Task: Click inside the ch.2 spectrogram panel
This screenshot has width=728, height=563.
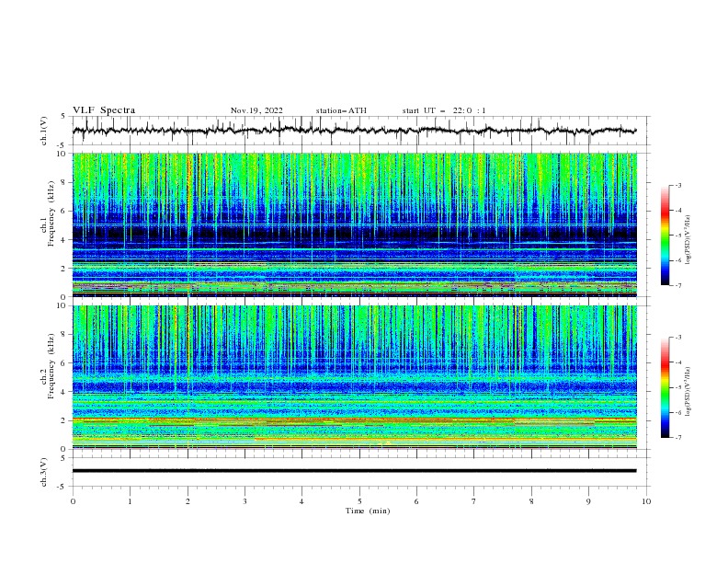Action: [x=355, y=377]
